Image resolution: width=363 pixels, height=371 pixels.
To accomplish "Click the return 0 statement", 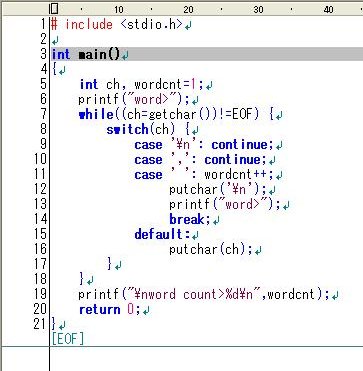I will pos(107,309).
